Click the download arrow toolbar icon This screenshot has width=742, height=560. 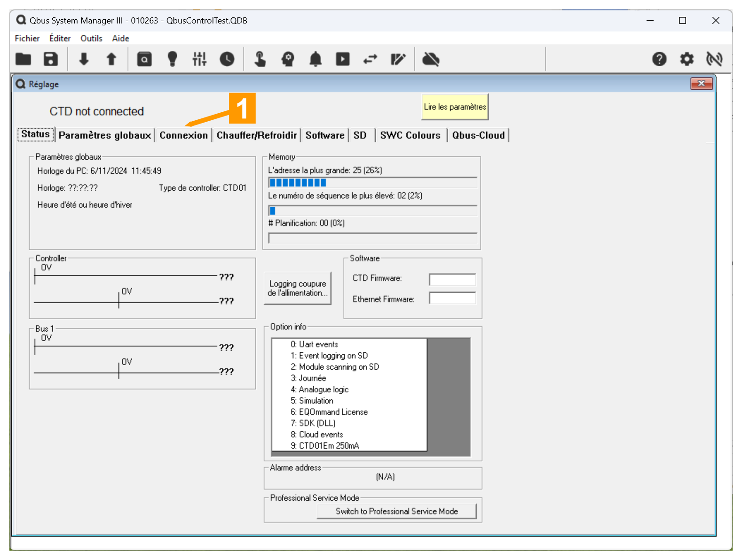pos(84,59)
